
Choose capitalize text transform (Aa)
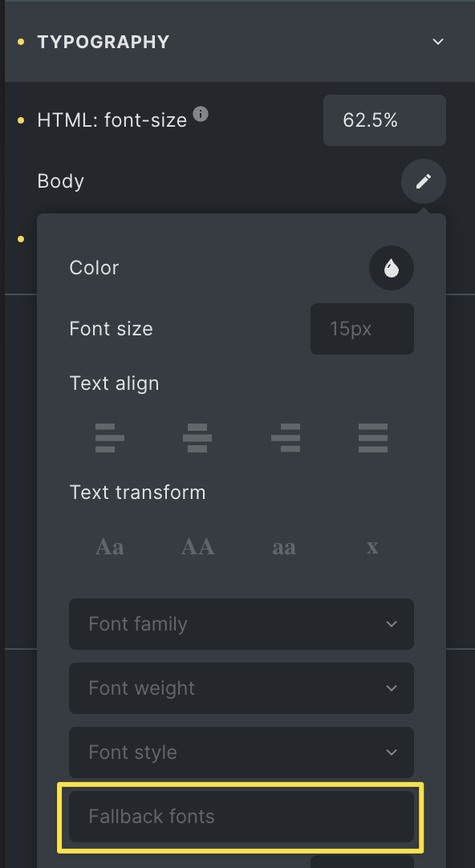coord(110,547)
